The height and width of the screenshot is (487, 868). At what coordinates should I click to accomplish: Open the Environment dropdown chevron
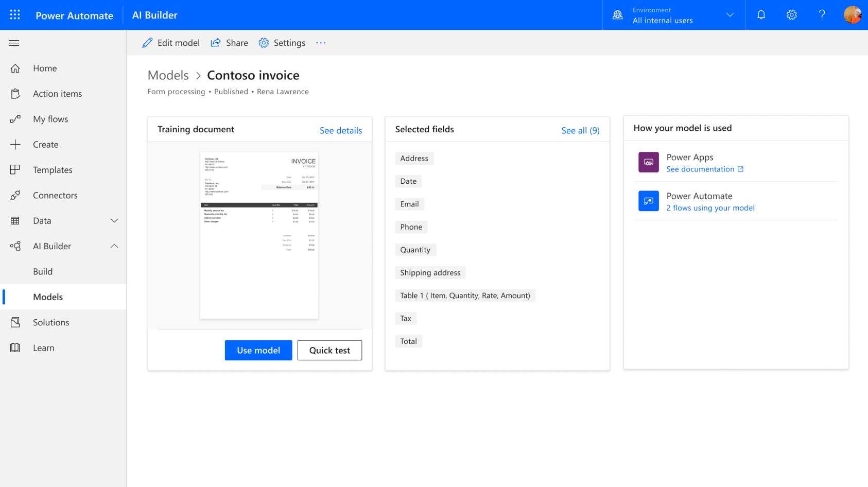pos(730,15)
